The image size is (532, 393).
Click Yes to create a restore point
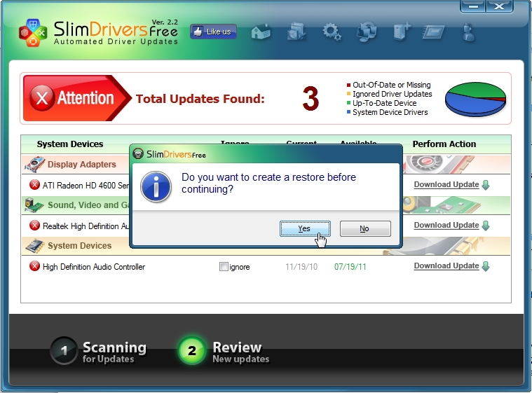tap(305, 228)
